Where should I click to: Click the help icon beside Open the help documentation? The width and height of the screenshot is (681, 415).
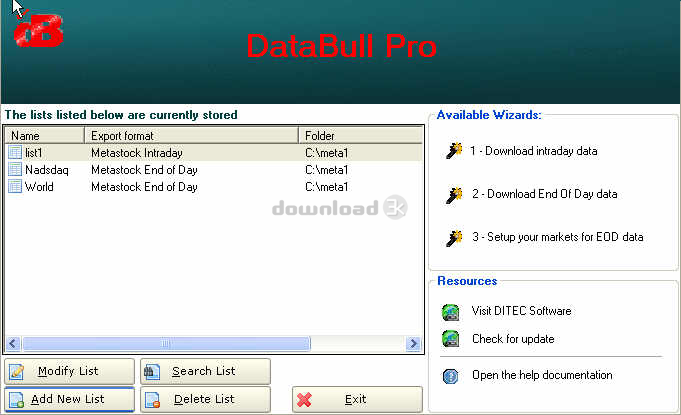click(450, 375)
